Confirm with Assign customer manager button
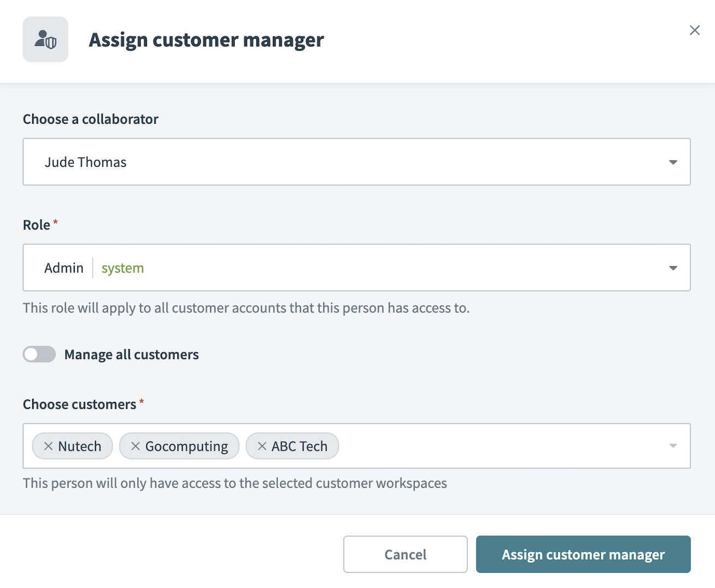The width and height of the screenshot is (715, 588). coord(582,554)
